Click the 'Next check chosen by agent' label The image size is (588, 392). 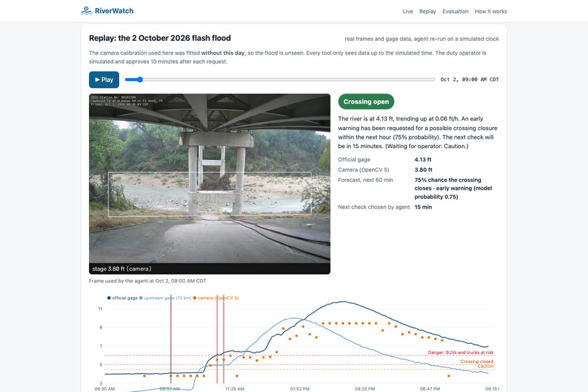(x=374, y=207)
